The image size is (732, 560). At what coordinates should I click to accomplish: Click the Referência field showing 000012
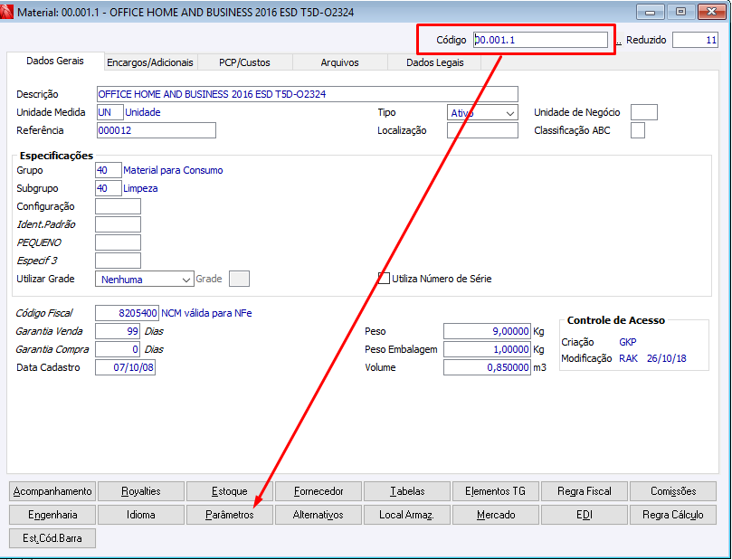[x=157, y=130]
